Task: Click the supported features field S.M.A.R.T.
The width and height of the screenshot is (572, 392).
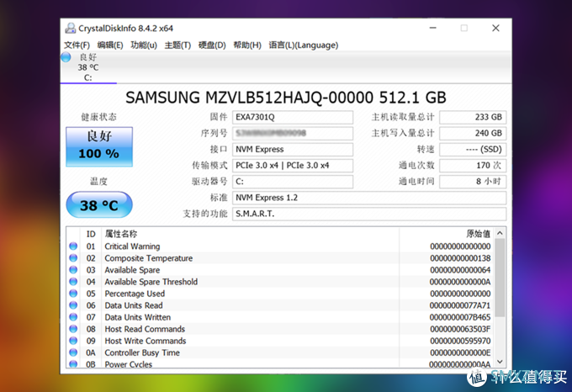Action: 369,214
